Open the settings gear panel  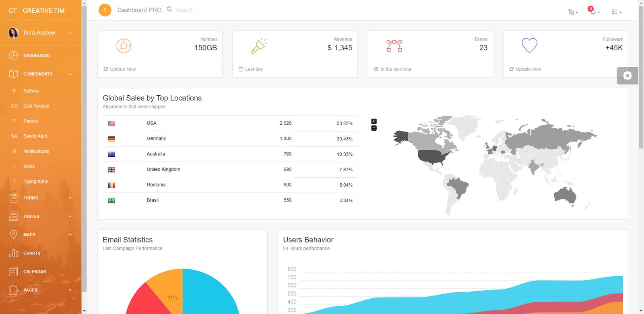click(x=627, y=76)
